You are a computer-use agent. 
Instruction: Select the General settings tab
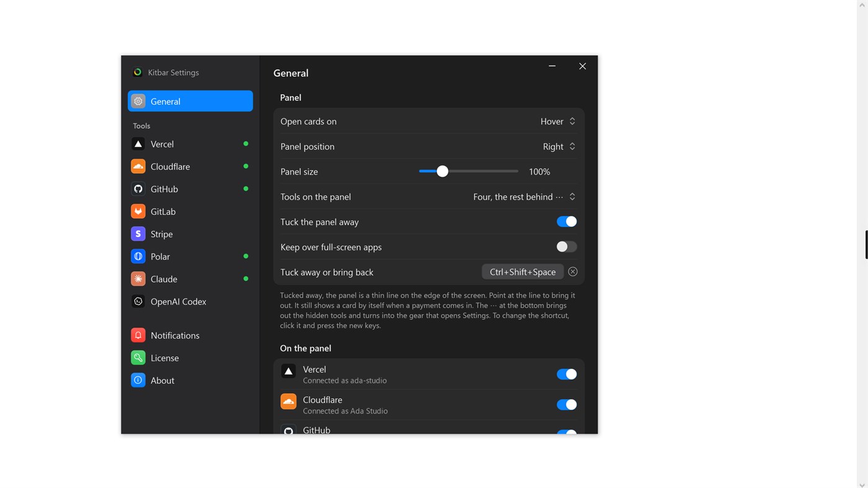point(190,101)
